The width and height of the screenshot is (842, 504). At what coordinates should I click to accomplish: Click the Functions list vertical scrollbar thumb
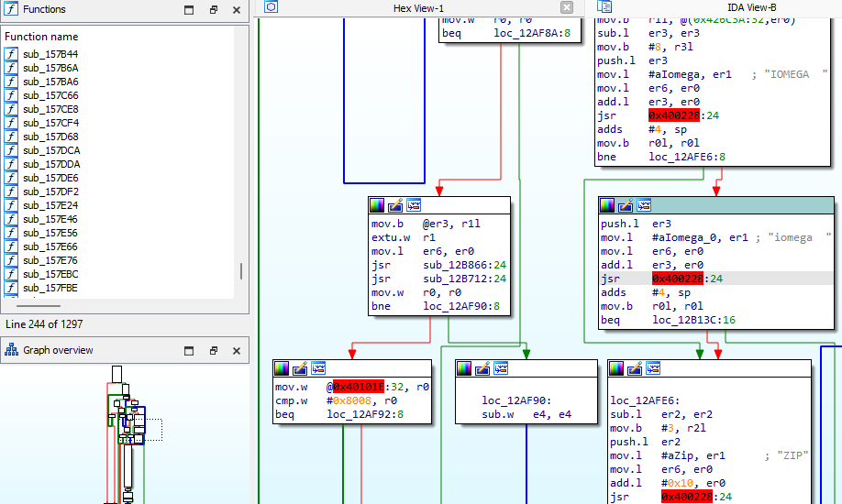click(241, 271)
